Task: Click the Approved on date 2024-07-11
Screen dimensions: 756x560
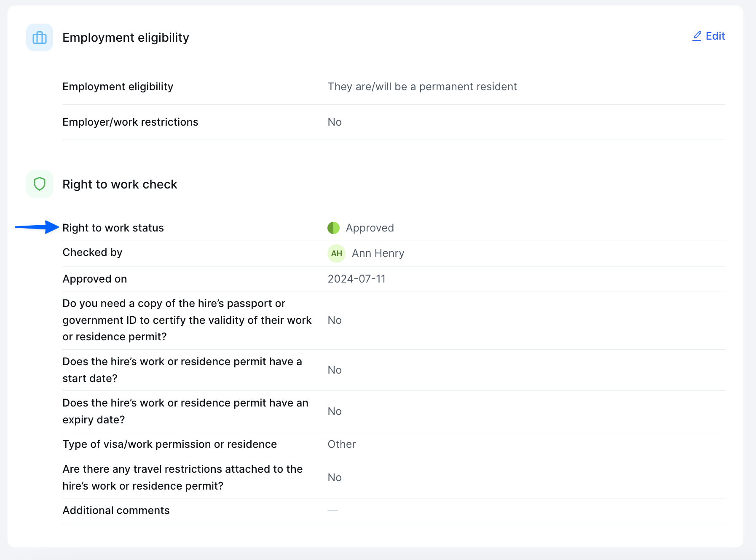Action: [357, 279]
